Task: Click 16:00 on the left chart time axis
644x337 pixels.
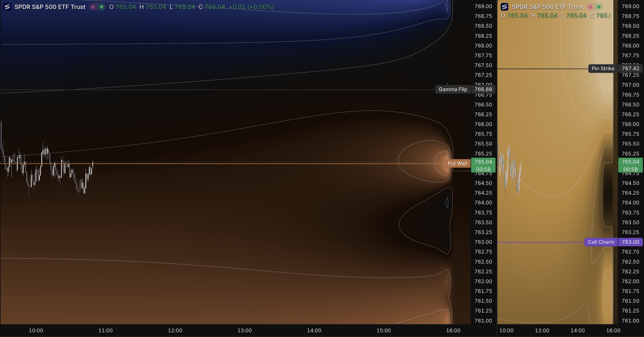Action: (x=453, y=330)
